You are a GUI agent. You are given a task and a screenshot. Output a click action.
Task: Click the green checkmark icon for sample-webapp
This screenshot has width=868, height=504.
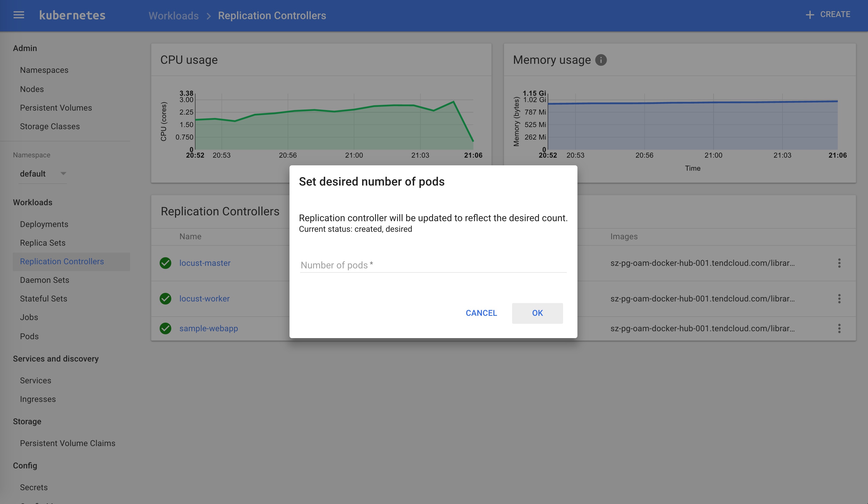click(x=165, y=328)
